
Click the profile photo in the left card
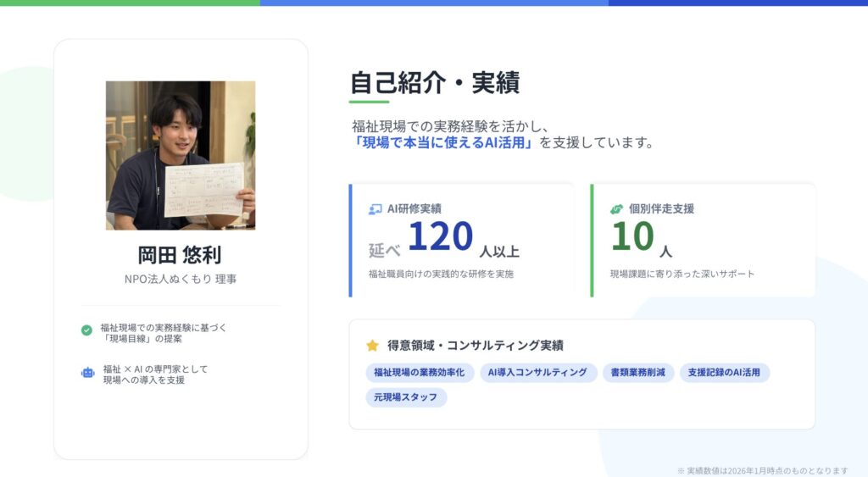180,155
